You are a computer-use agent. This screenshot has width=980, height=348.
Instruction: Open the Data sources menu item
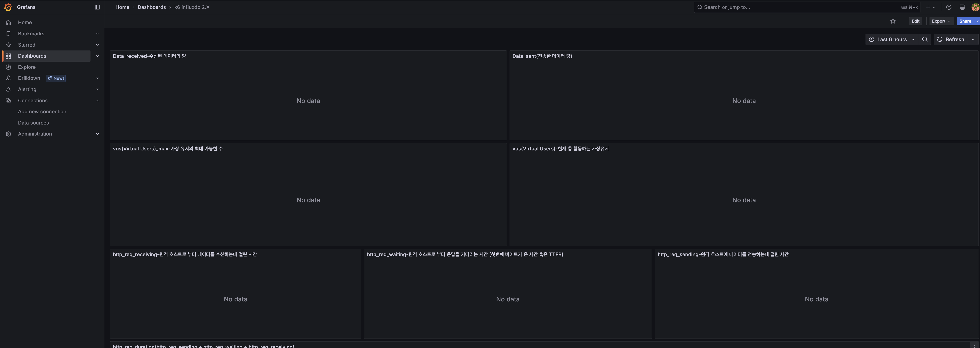[x=33, y=123]
